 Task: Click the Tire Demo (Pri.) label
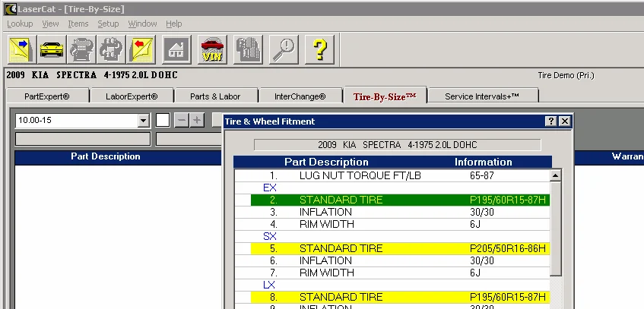(x=566, y=75)
